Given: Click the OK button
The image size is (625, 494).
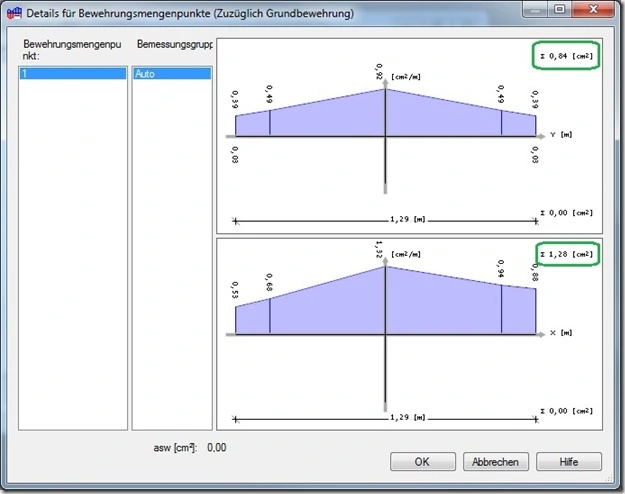Looking at the screenshot, I should click(423, 461).
